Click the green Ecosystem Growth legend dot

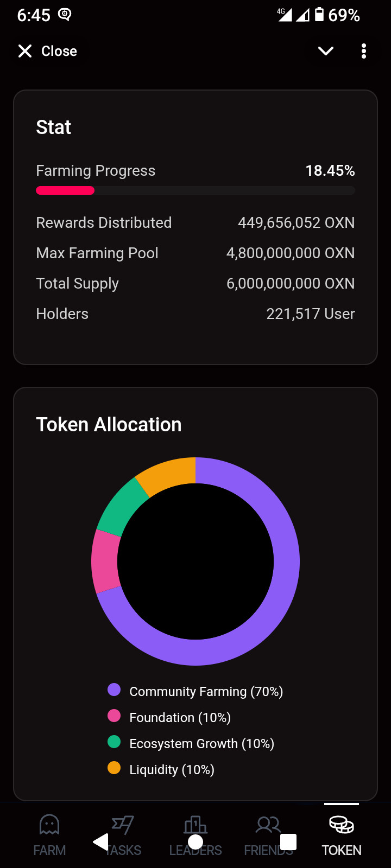click(114, 742)
